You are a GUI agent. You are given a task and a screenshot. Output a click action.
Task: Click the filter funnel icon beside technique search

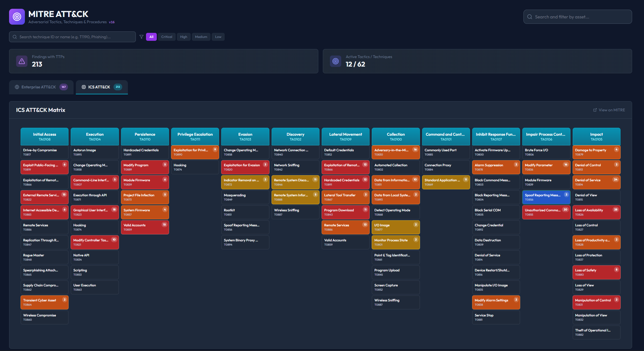[x=141, y=37]
